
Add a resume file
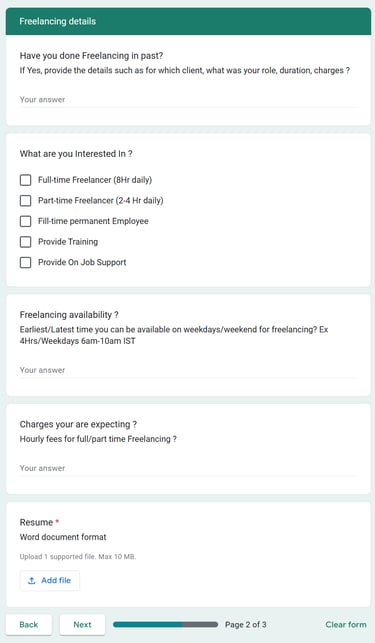(x=50, y=581)
